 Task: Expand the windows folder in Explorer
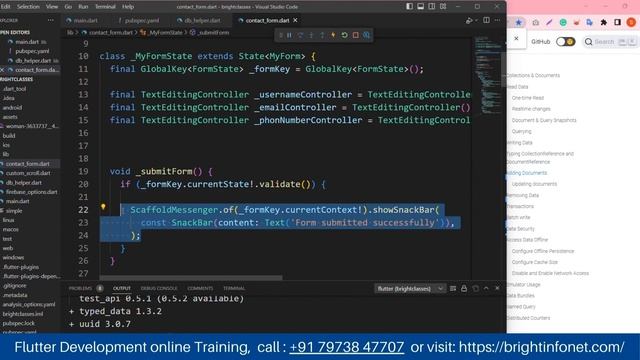pos(13,258)
